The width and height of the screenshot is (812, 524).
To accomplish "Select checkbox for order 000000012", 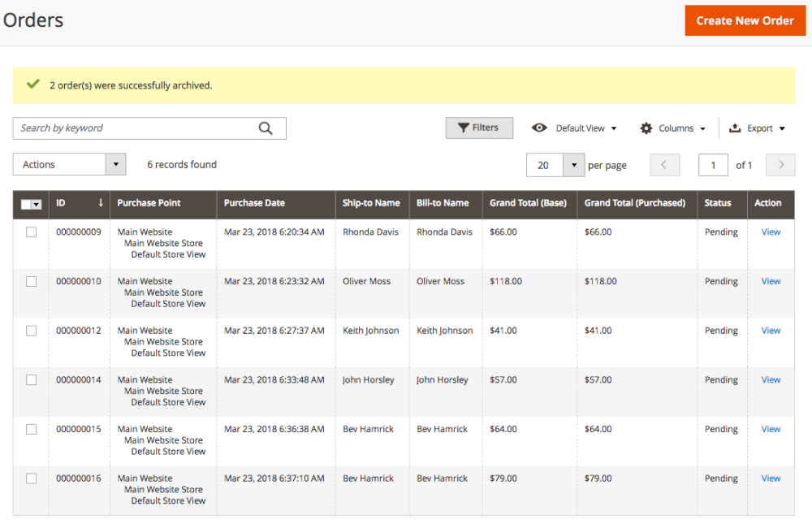I will click(32, 331).
